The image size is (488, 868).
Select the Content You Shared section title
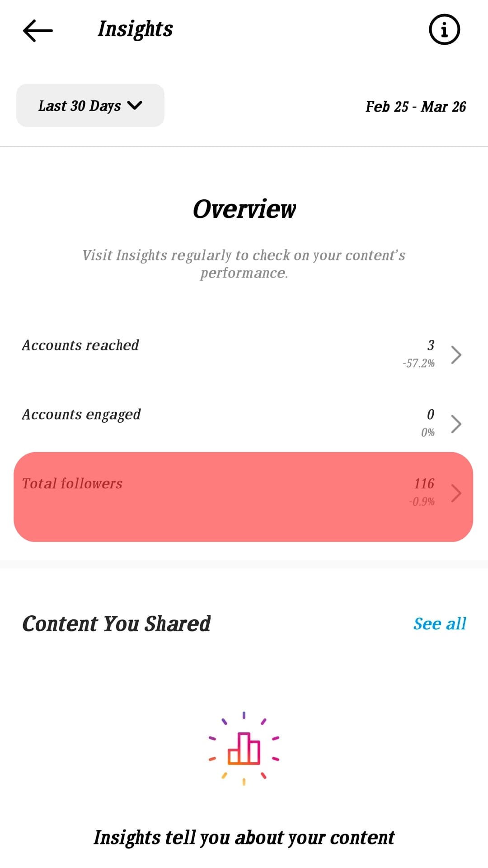[117, 624]
